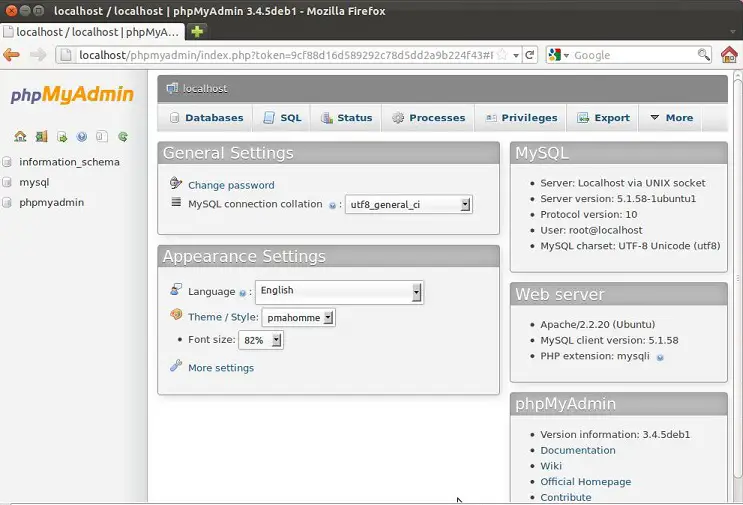Switch to the Databases tab
Viewport: 743px width, 505px height.
tap(206, 117)
